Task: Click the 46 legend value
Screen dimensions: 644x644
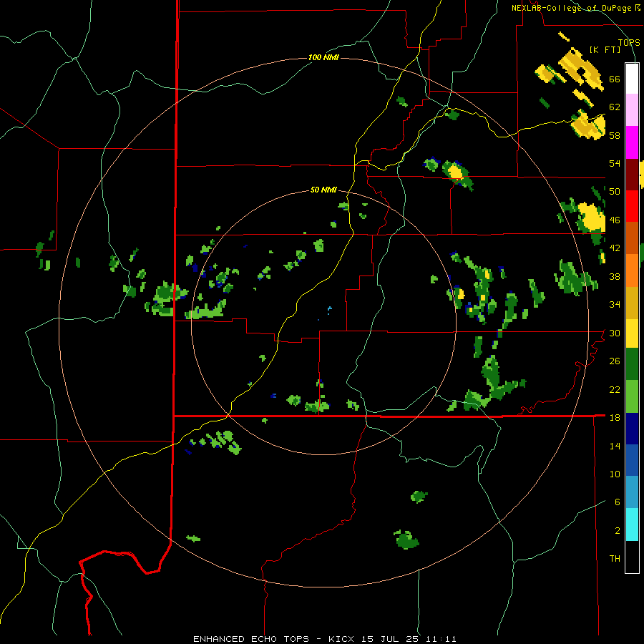Action: tap(615, 220)
